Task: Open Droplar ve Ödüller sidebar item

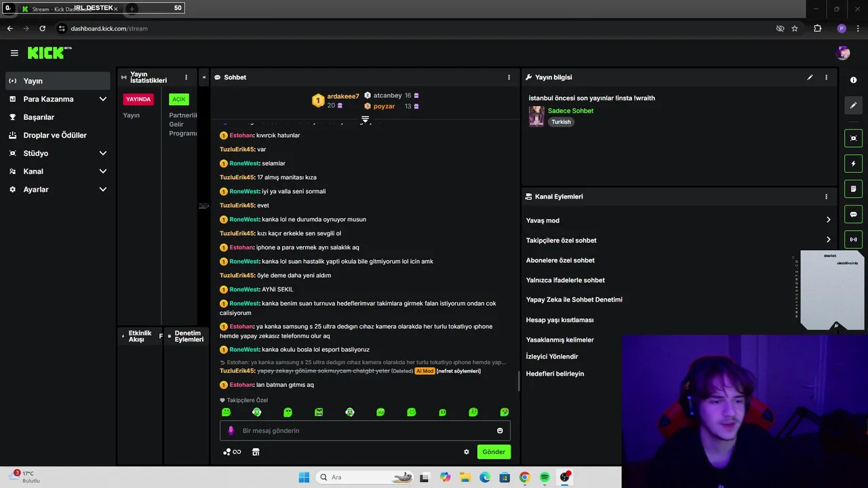Action: pos(58,135)
